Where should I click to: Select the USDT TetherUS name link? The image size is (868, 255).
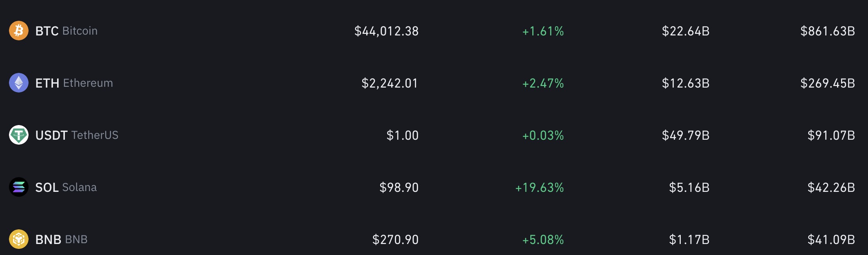77,135
